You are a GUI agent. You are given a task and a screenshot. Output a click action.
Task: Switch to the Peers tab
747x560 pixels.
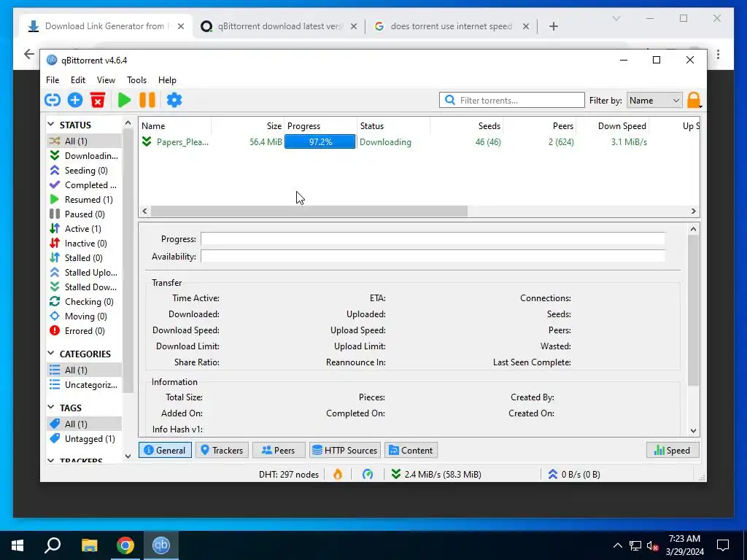point(279,450)
